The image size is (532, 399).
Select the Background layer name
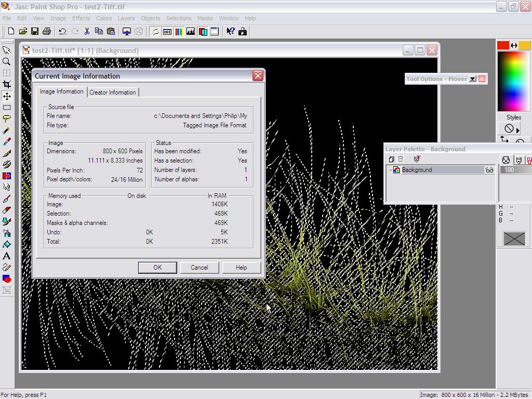coord(417,170)
